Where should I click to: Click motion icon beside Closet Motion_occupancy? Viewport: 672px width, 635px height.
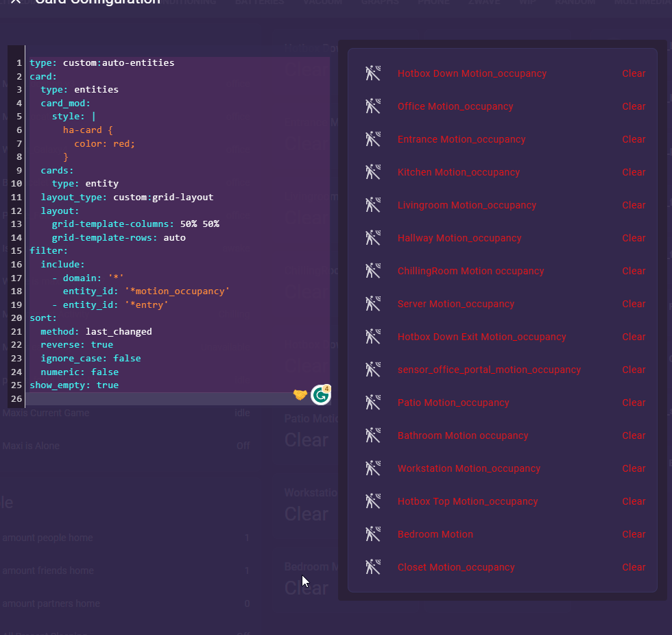click(372, 566)
